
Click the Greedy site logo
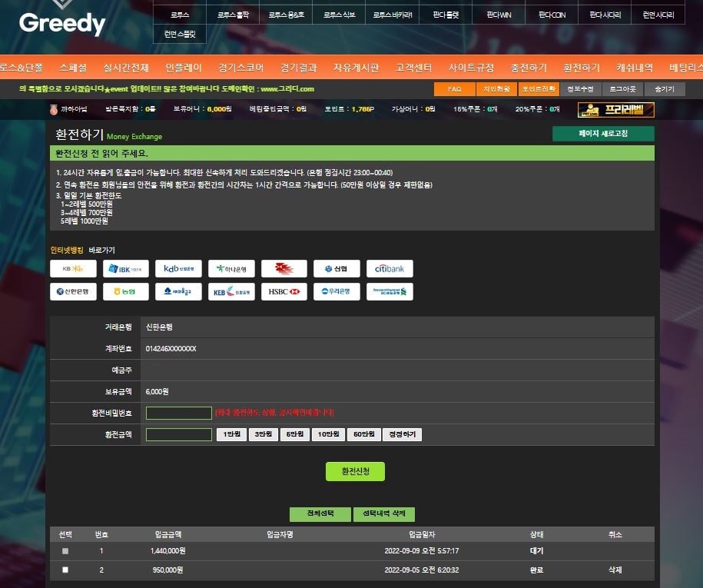point(62,24)
